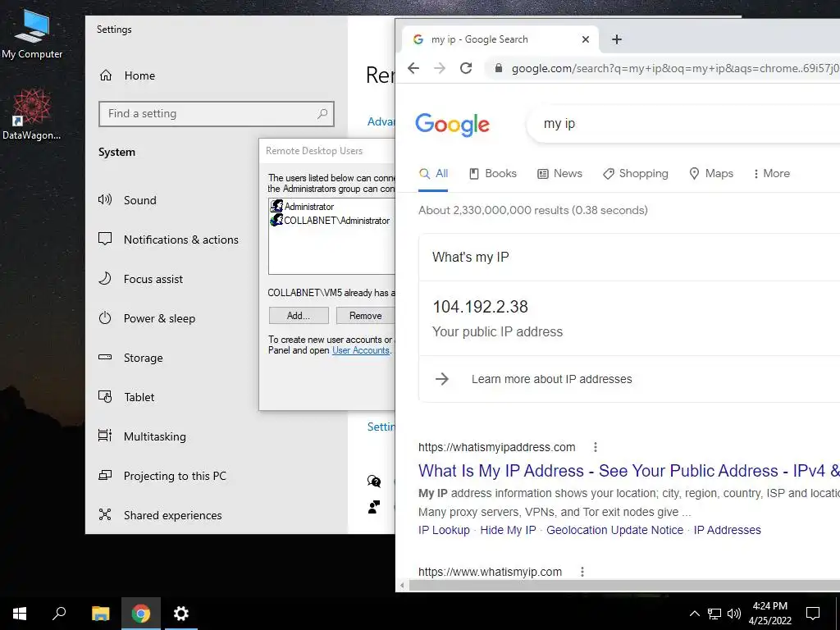Viewport: 840px width, 630px height.
Task: Close the my ip - Google Search tab
Action: [x=586, y=39]
